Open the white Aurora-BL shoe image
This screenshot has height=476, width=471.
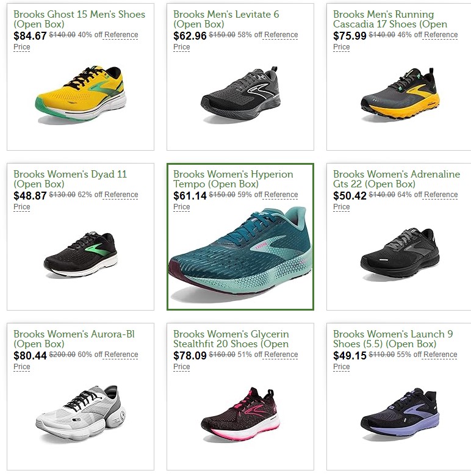[81, 414]
